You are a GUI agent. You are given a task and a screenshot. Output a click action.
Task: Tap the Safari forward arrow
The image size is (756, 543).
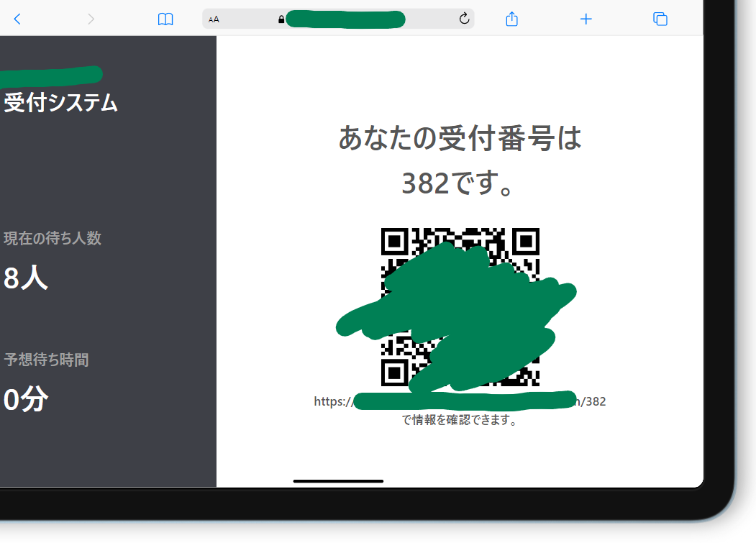click(x=91, y=19)
